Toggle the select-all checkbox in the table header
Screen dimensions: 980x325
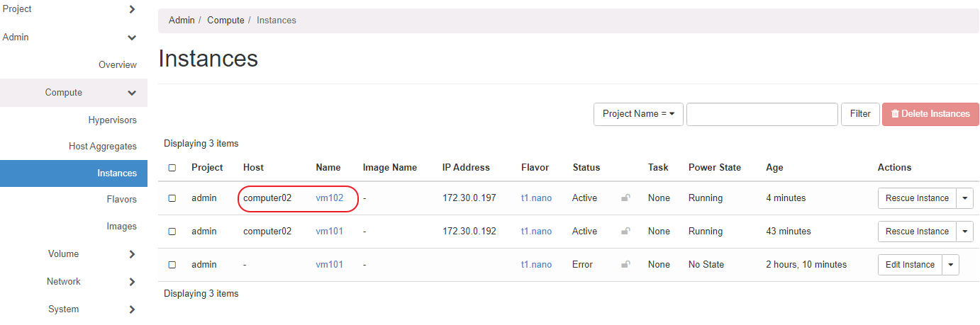point(172,168)
